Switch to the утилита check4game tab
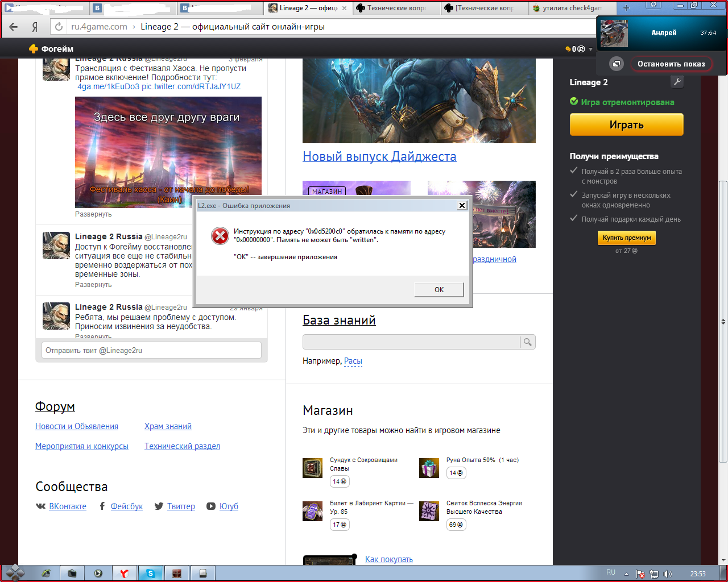 click(572, 8)
